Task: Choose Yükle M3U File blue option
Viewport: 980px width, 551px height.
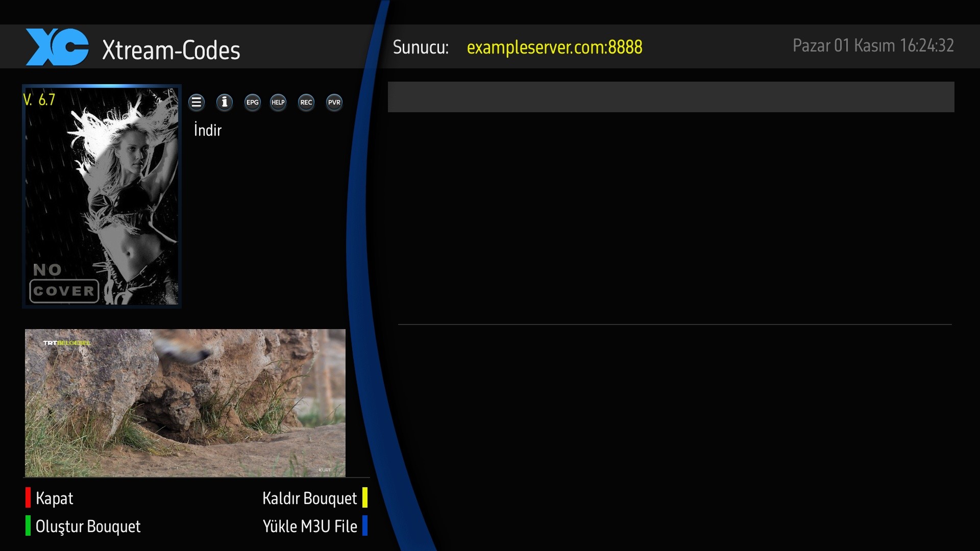Action: (309, 526)
